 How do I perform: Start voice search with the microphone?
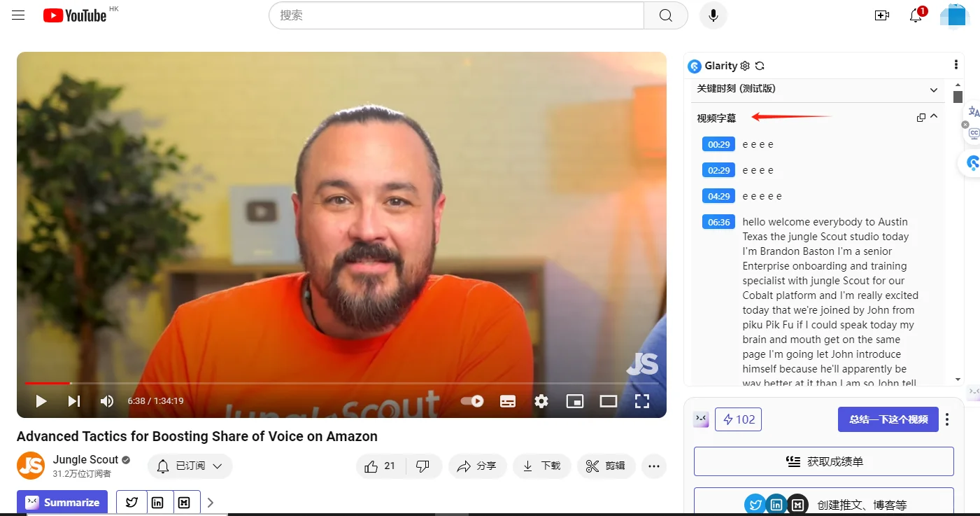coord(713,15)
